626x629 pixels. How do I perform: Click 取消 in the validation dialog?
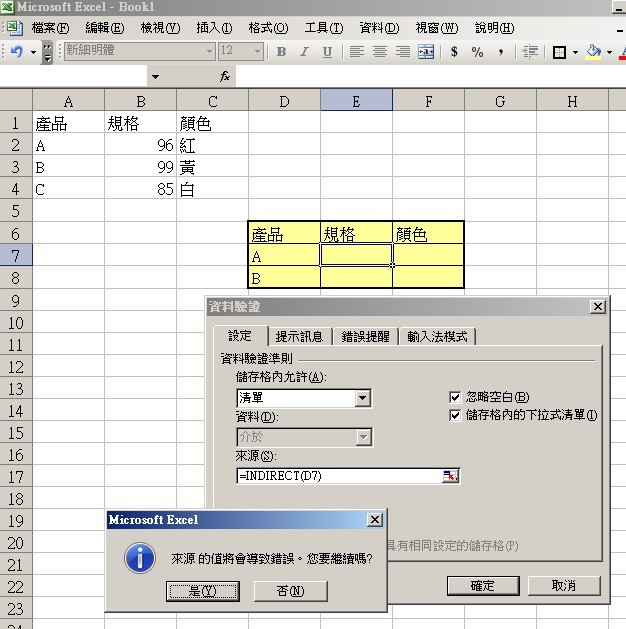(x=564, y=586)
